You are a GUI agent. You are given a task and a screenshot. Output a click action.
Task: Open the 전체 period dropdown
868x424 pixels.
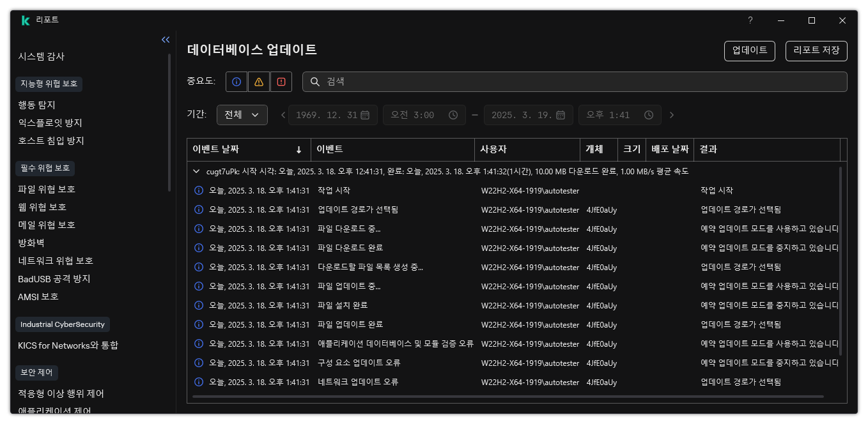[242, 115]
